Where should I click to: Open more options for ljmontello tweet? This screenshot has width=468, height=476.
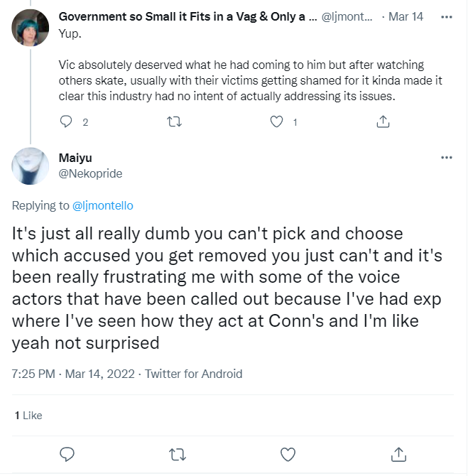point(447,17)
